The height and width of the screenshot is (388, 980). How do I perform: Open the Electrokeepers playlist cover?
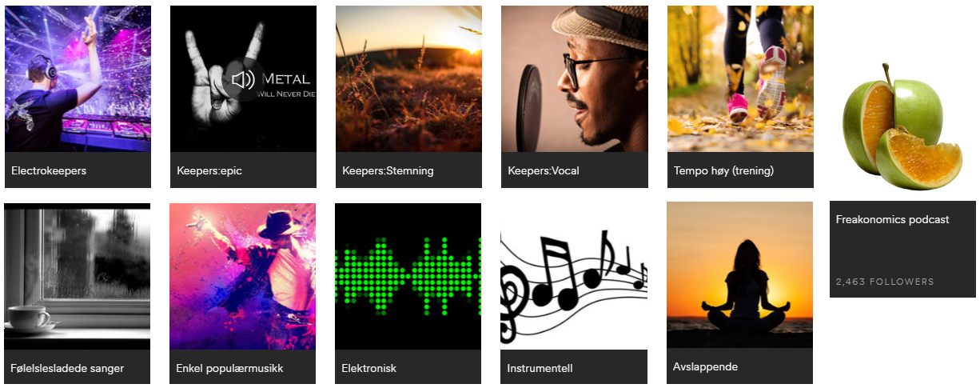tap(78, 78)
